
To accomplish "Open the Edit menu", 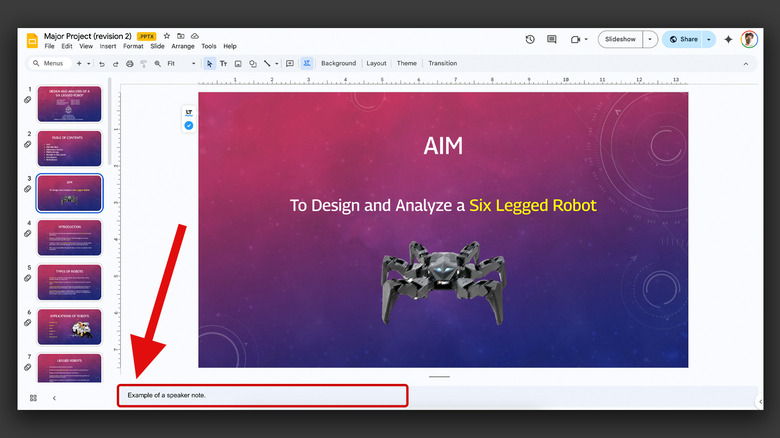I will [67, 46].
